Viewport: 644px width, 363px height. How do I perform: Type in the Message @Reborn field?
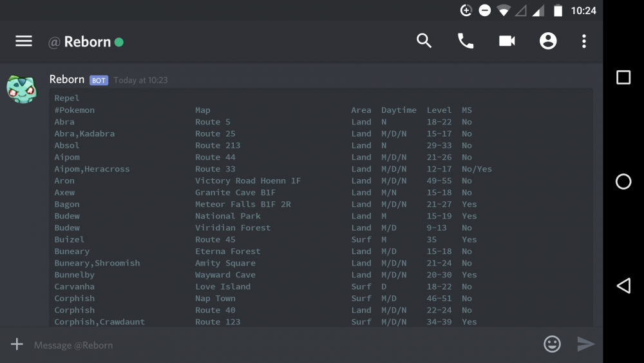[x=277, y=345]
